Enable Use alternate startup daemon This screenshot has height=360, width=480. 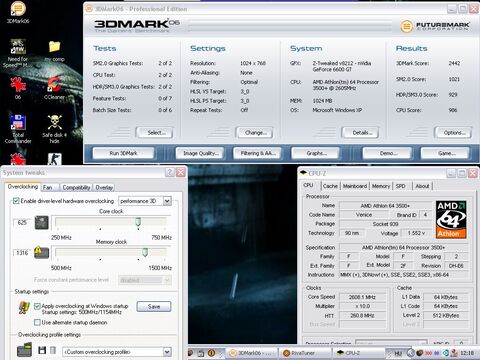(x=37, y=322)
